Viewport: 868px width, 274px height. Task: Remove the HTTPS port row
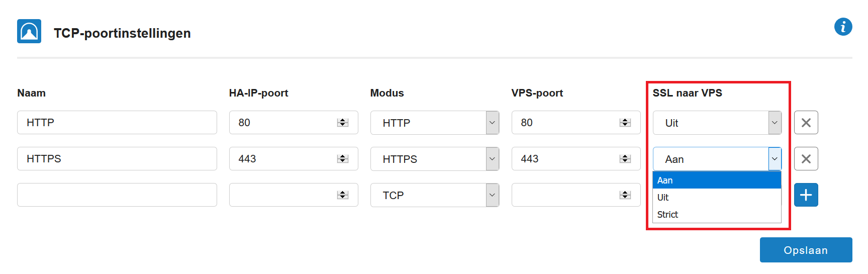pos(806,159)
